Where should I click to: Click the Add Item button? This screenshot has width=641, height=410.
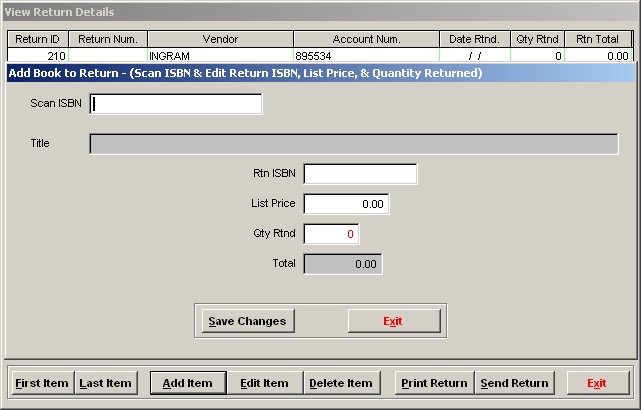[x=188, y=383]
